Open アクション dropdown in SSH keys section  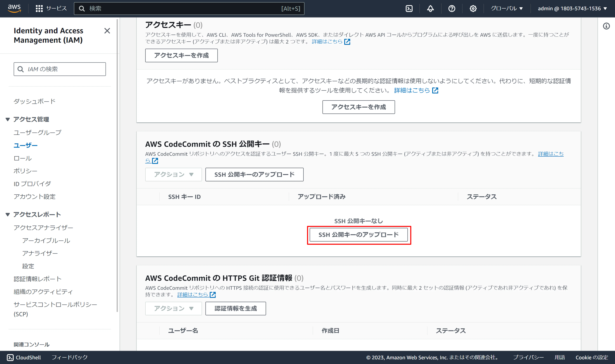pos(173,174)
